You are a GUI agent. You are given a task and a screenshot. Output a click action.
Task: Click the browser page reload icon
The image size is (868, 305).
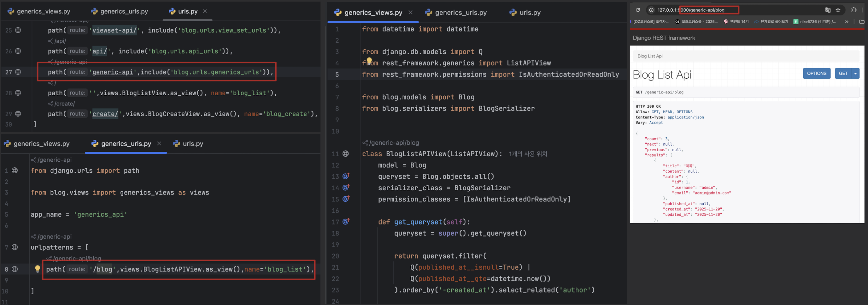coord(638,10)
